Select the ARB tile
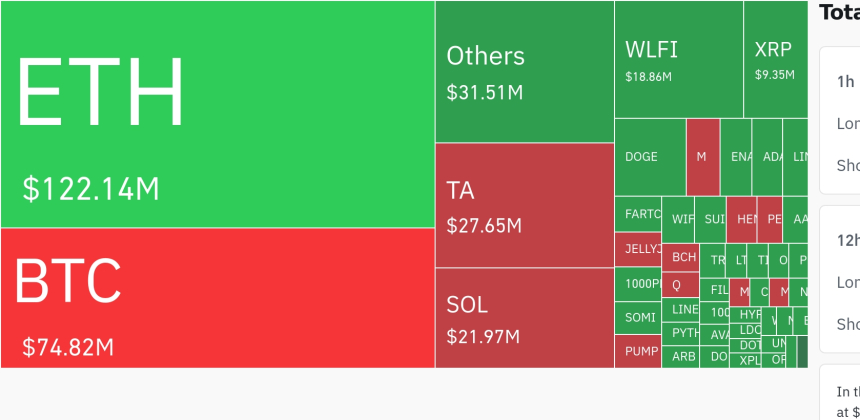 tap(681, 356)
